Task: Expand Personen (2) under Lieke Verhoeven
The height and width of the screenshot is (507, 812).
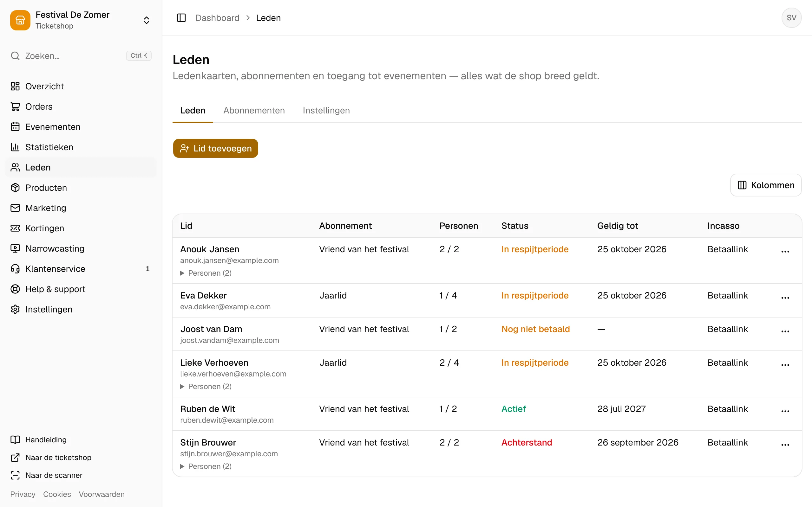Action: pos(206,386)
